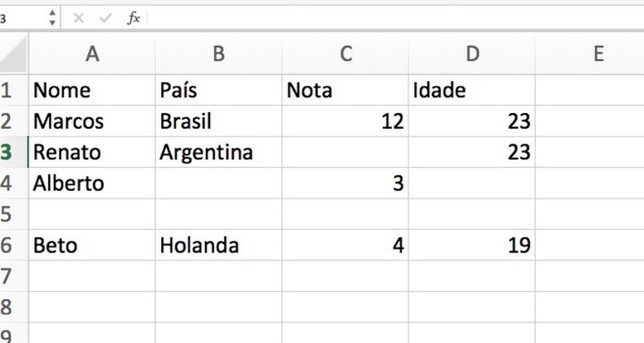Select the Argentina cell
The width and height of the screenshot is (644, 343).
pyautogui.click(x=219, y=153)
